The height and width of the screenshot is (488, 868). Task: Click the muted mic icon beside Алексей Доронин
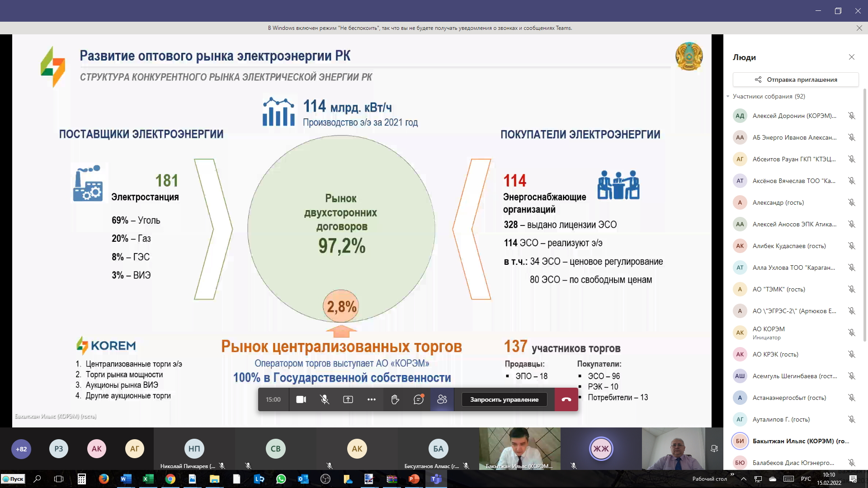(x=852, y=116)
